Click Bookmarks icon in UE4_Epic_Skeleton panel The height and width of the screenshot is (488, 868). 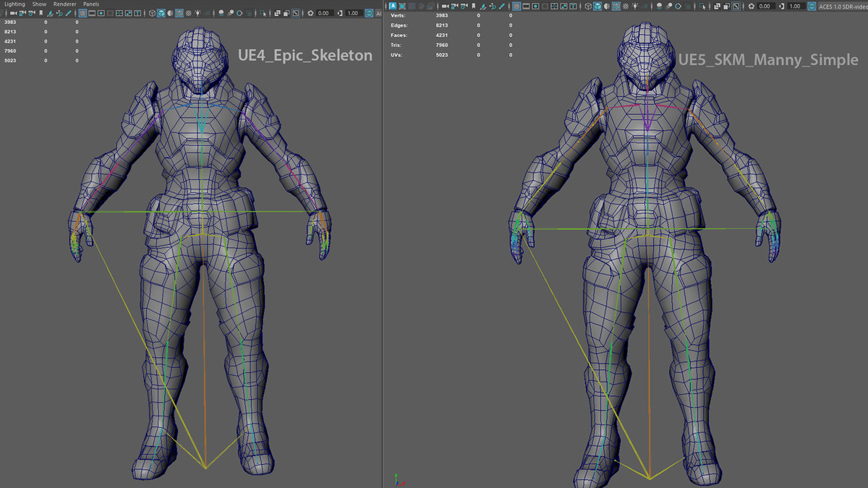click(41, 13)
